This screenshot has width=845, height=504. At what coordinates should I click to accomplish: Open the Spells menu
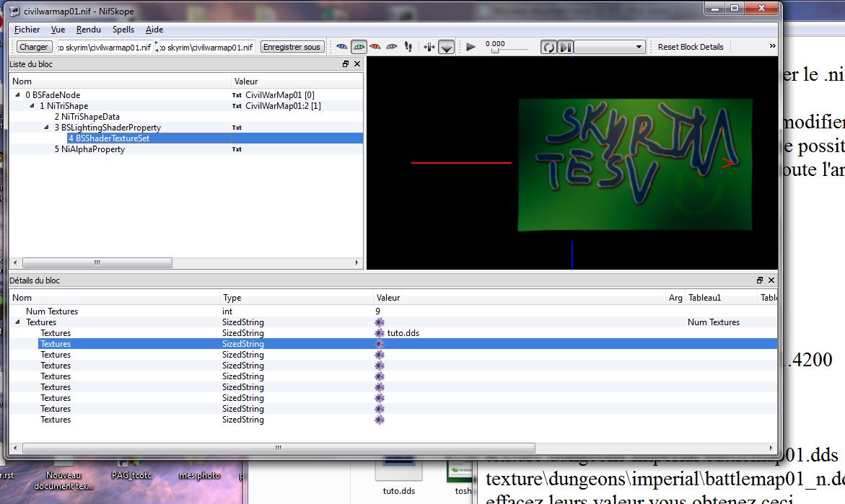123,30
